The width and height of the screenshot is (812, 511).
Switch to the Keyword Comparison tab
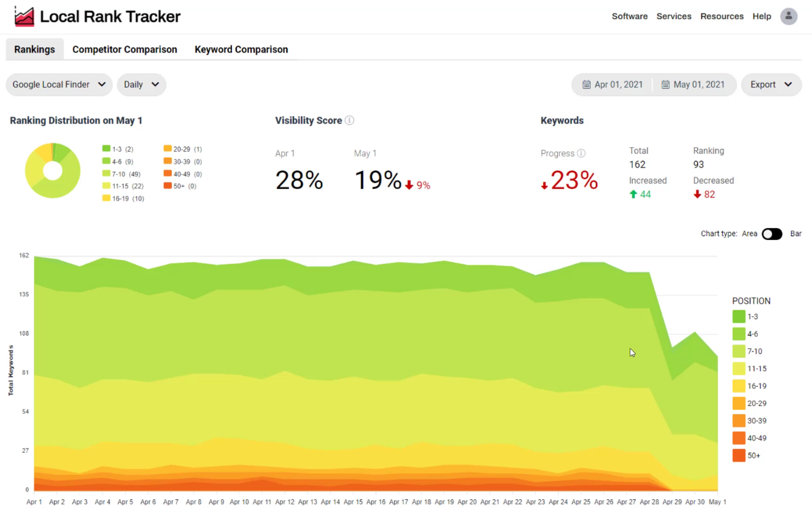click(241, 50)
